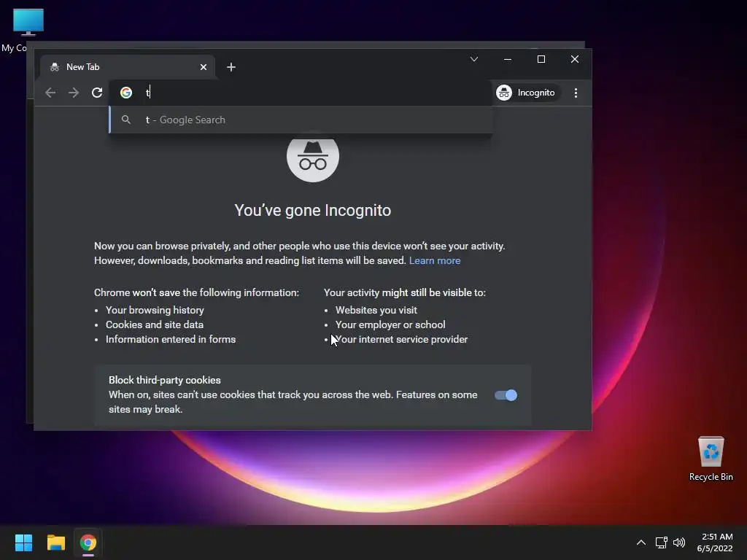Click 'You've gone Incognito' heading
Viewport: 747px width, 560px height.
[312, 210]
